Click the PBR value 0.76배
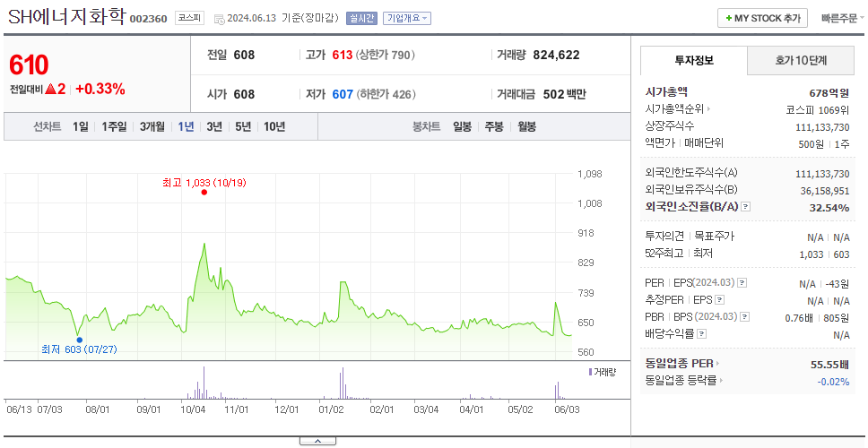Image resolution: width=868 pixels, height=448 pixels. (x=799, y=318)
